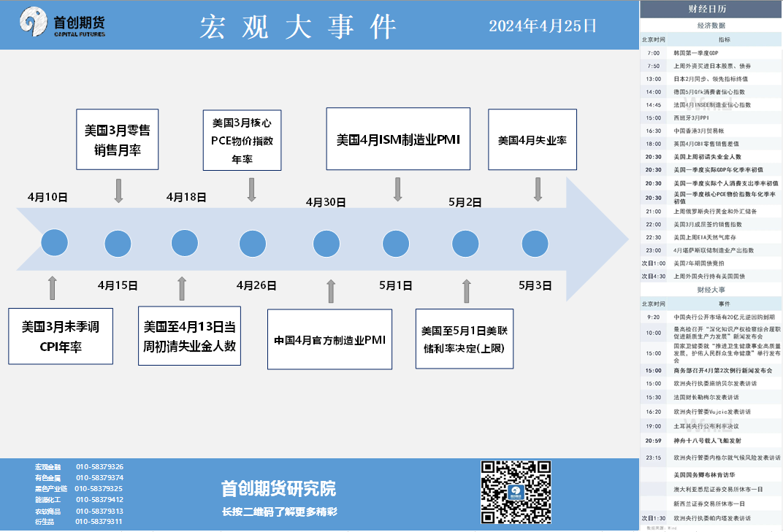Viewport: 783px width, 532px height.
Task: Select the 德国5月Gfk消费者信心指数 row
Action: (x=711, y=92)
